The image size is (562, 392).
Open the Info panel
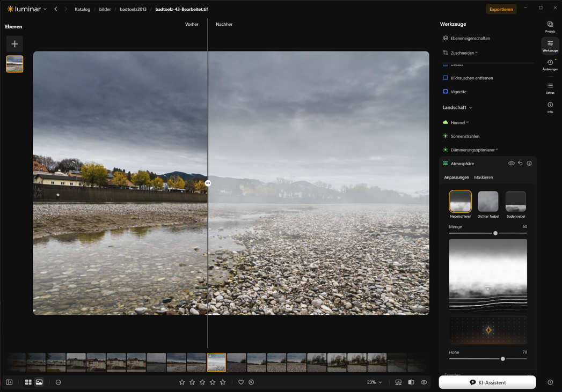point(550,107)
